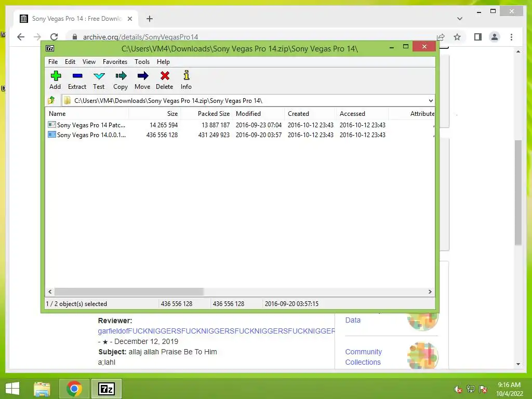Click the muted volume tray icon
The height and width of the screenshot is (399, 532).
point(458,389)
